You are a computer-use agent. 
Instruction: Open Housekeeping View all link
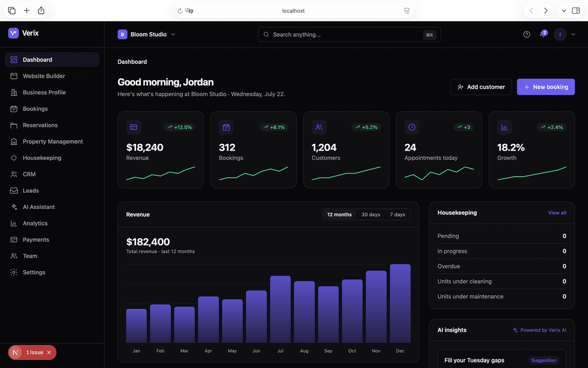(x=557, y=213)
